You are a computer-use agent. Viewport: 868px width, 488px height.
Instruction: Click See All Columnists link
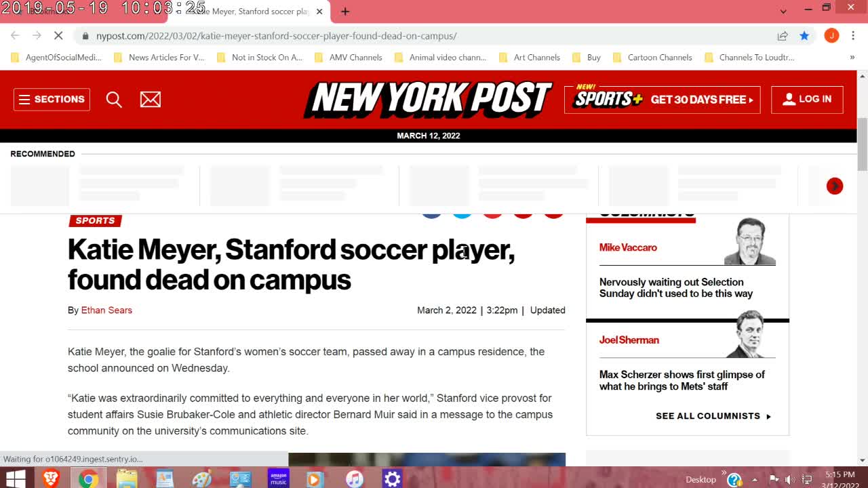713,415
